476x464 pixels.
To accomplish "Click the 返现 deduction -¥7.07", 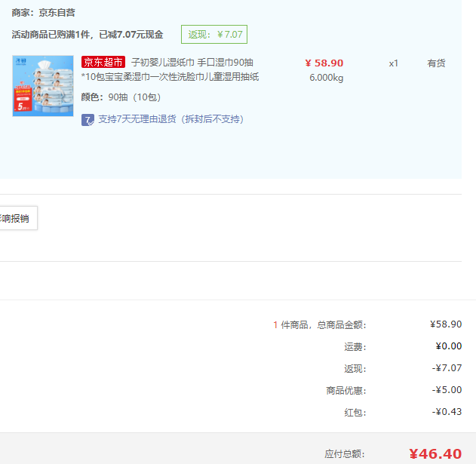I will click(x=447, y=368).
